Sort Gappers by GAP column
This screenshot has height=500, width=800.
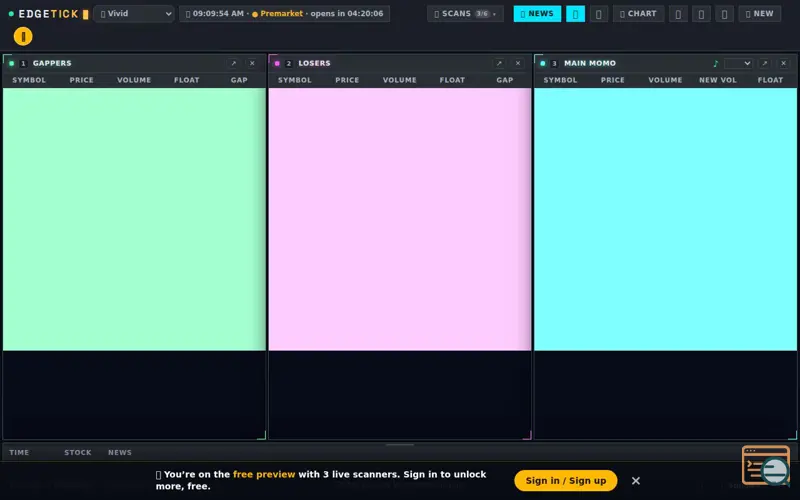tap(239, 80)
